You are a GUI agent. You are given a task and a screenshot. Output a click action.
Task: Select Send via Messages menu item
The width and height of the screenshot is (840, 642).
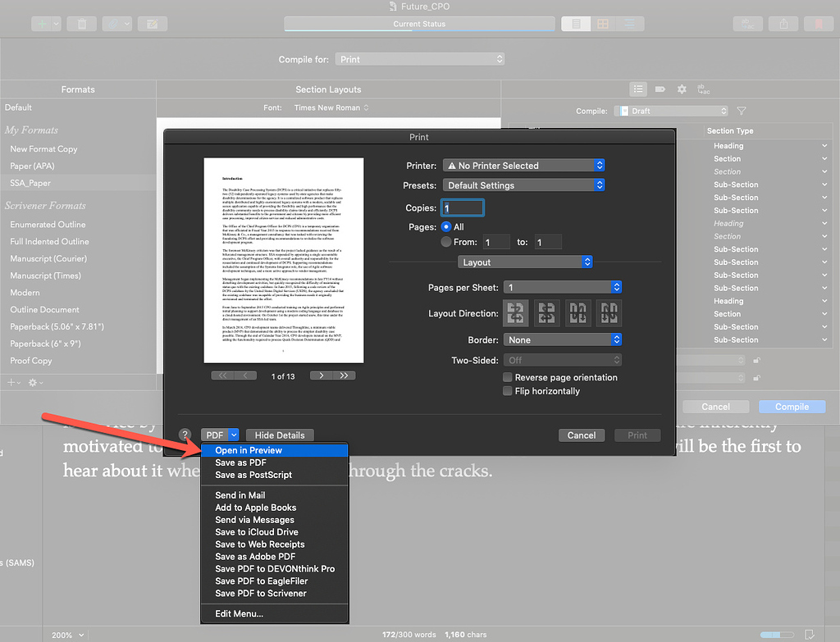(253, 519)
